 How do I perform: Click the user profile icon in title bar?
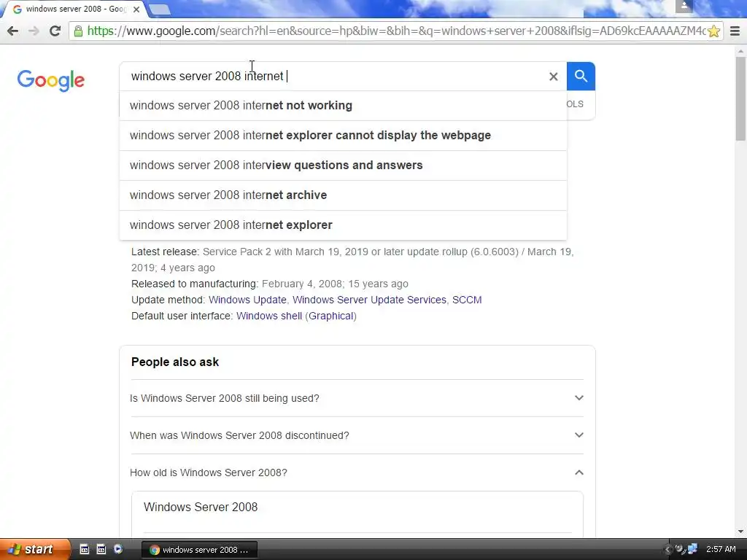click(684, 6)
